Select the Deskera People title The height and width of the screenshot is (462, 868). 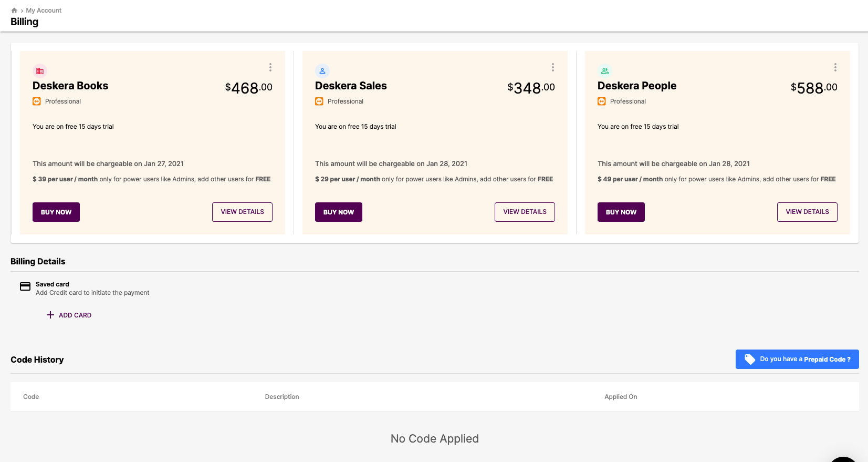(x=637, y=86)
